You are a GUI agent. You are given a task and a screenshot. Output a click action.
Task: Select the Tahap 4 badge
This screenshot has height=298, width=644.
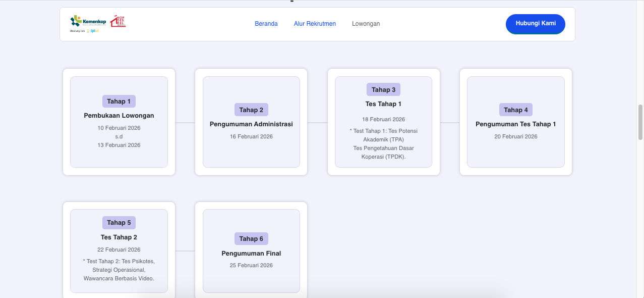coord(515,110)
